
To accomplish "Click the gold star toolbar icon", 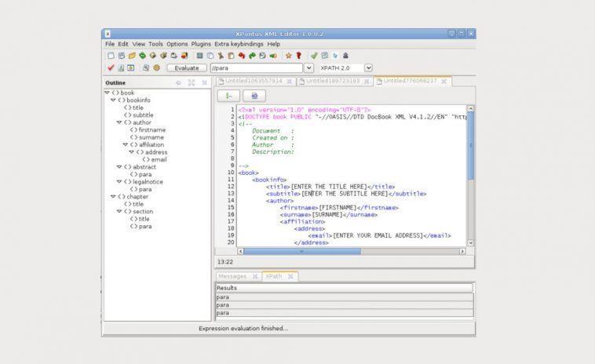I will pos(288,56).
